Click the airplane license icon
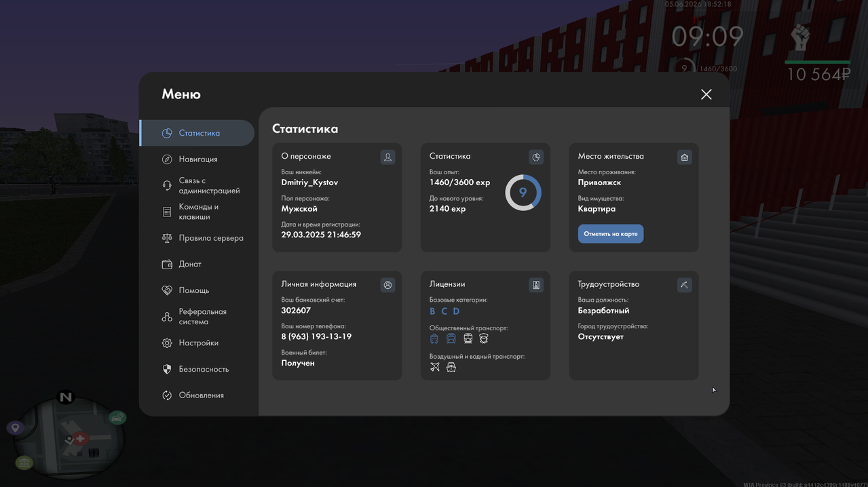This screenshot has width=868, height=487. tap(435, 367)
